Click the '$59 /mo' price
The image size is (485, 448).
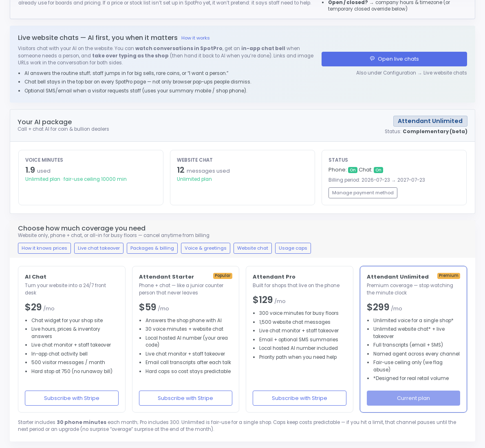point(154,307)
